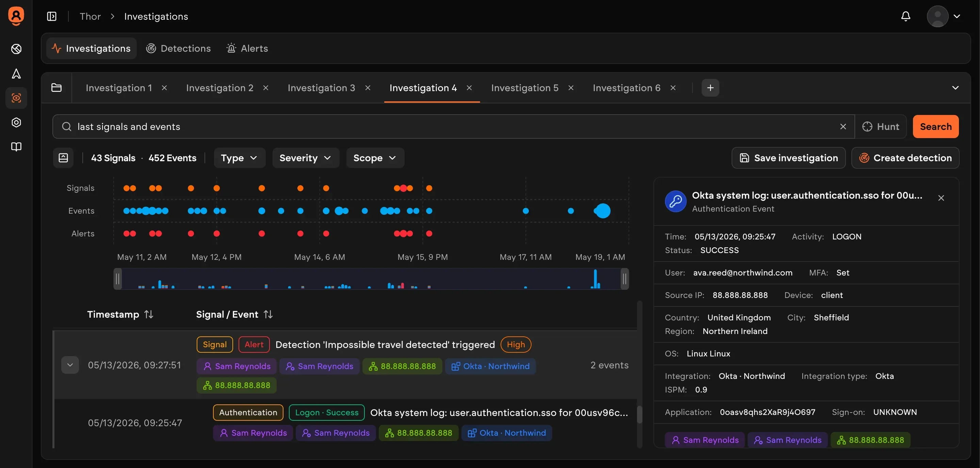Click Save investigation button
The image size is (980, 468).
coord(789,158)
